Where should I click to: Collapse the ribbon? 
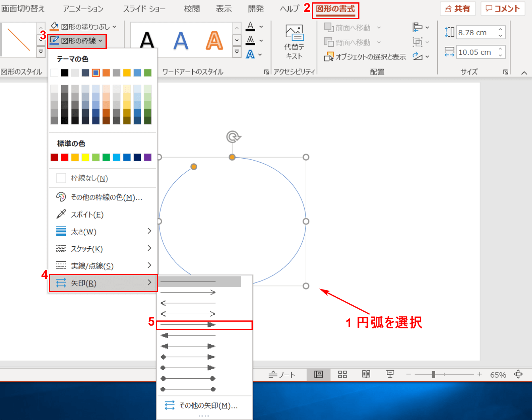coord(524,73)
